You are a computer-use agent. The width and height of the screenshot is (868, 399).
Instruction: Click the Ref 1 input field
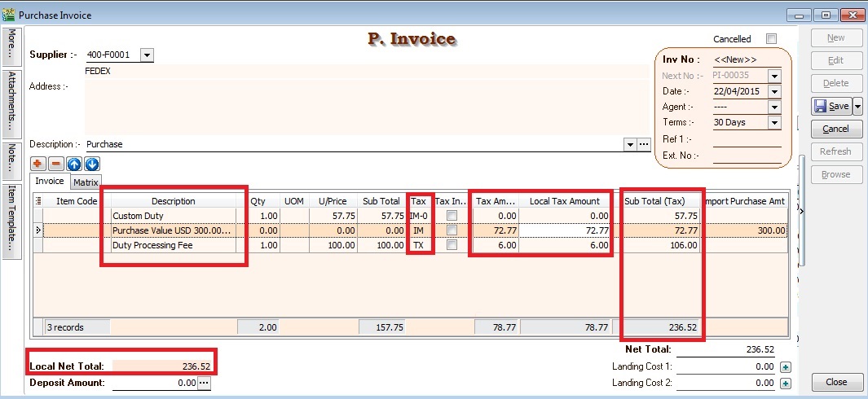(747, 139)
